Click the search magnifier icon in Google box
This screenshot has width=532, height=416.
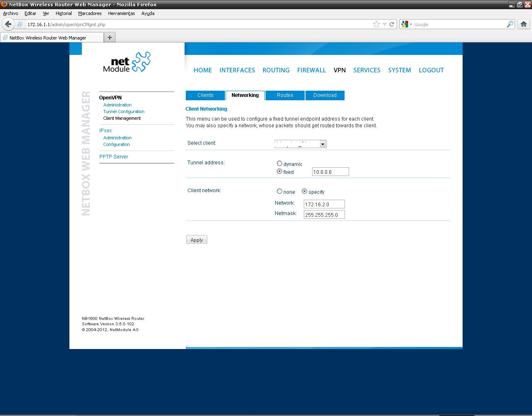pyautogui.click(x=510, y=24)
